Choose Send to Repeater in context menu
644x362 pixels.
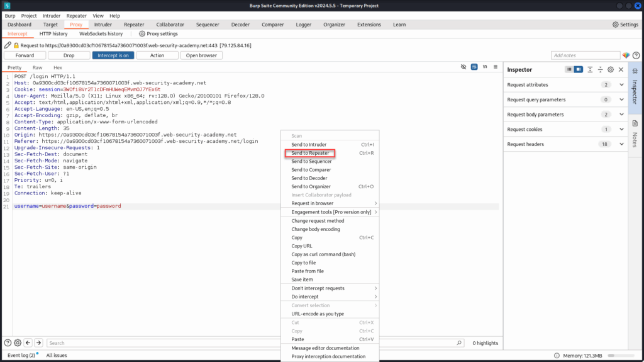click(330, 153)
